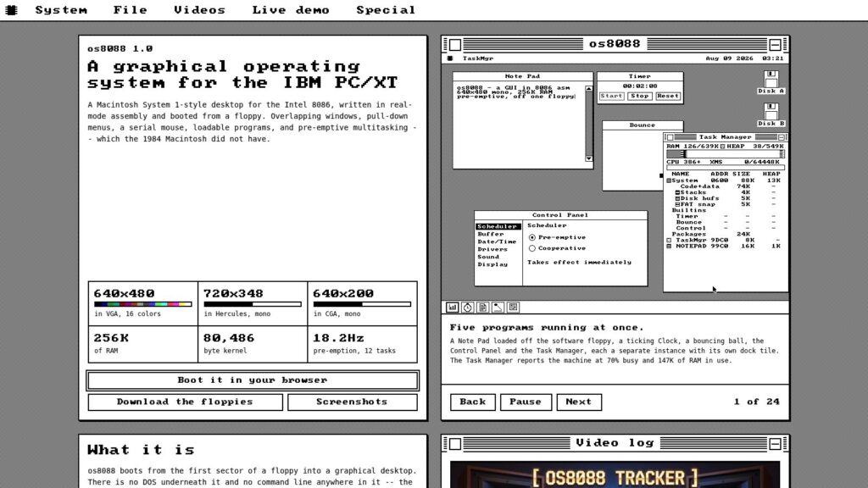Image resolution: width=868 pixels, height=488 pixels.
Task: Click the Note Pad document dock tile
Action: tap(482, 307)
